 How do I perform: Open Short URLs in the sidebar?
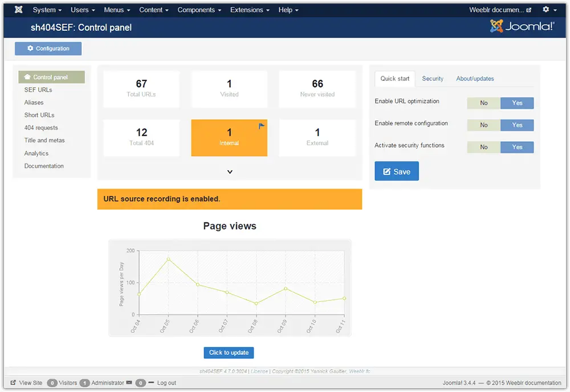tap(39, 115)
